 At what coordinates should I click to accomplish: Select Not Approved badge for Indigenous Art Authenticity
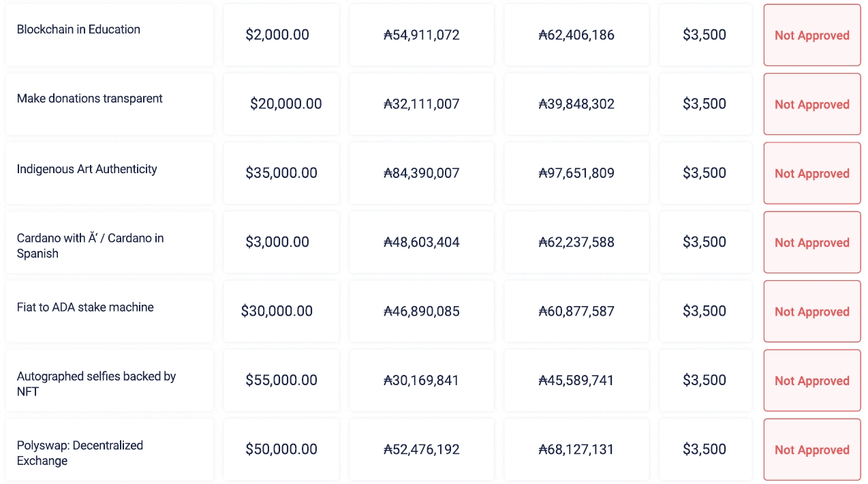tap(811, 173)
